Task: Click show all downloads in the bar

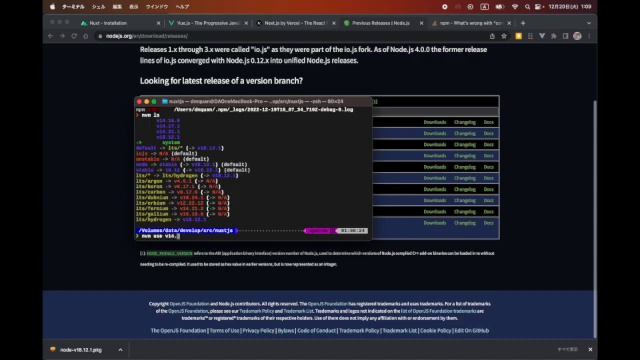Action: click(x=568, y=349)
